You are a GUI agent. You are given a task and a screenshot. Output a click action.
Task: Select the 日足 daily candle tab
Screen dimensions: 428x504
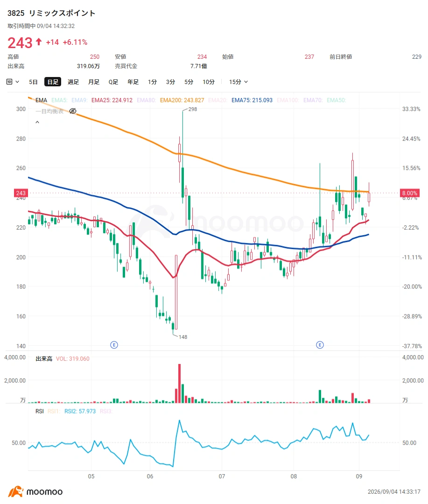(x=53, y=82)
